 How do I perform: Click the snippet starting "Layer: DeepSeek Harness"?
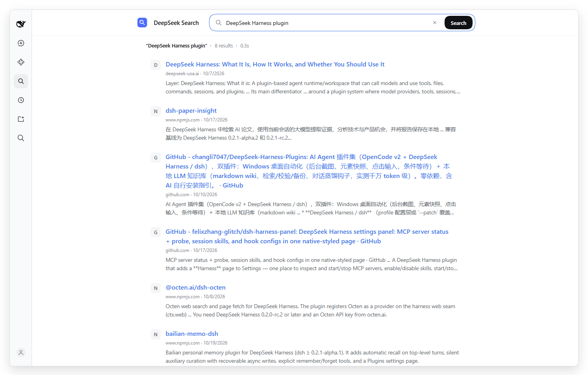click(313, 87)
